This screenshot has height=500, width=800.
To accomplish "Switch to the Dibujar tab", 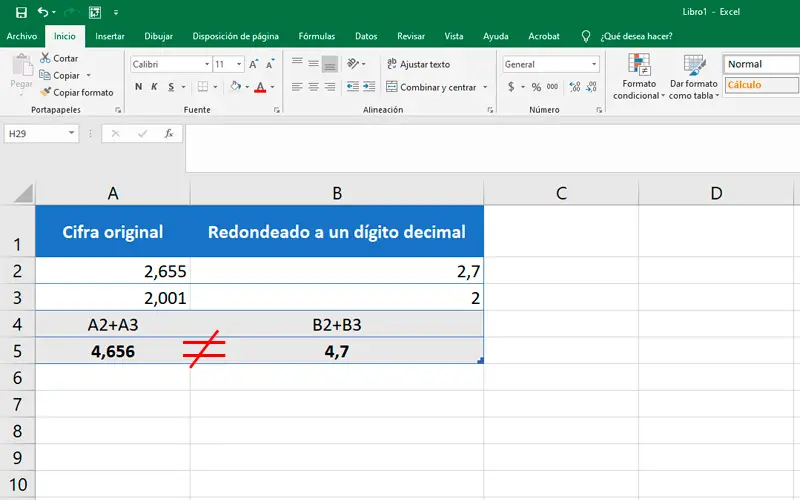I will pyautogui.click(x=158, y=36).
